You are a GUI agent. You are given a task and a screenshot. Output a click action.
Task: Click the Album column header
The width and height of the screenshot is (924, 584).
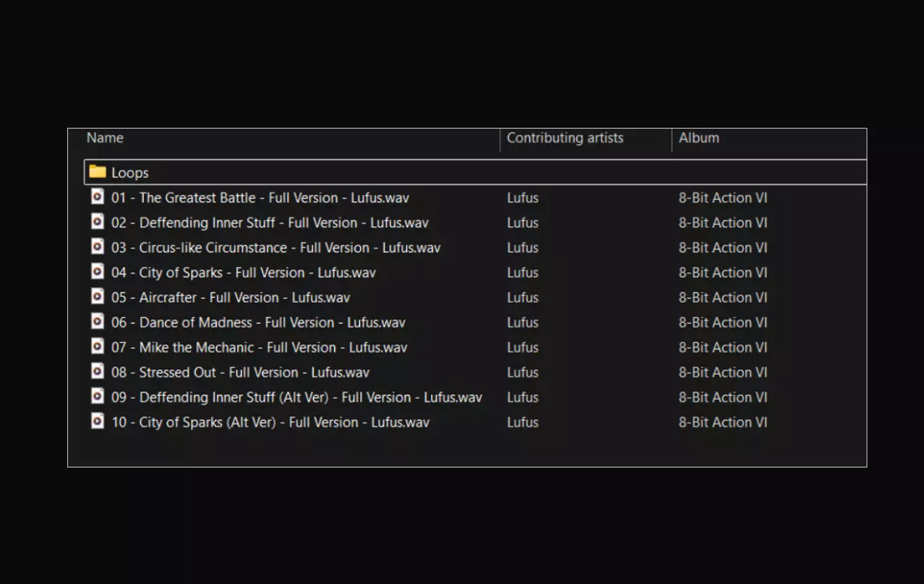698,138
